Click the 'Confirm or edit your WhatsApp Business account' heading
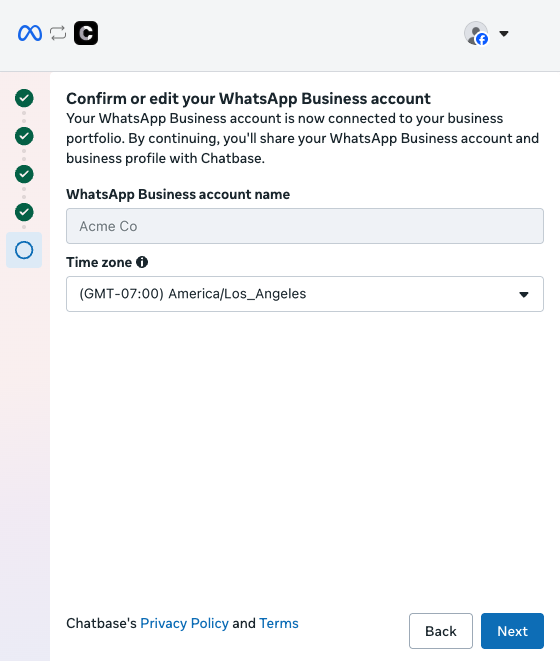This screenshot has width=560, height=661. pos(248,99)
